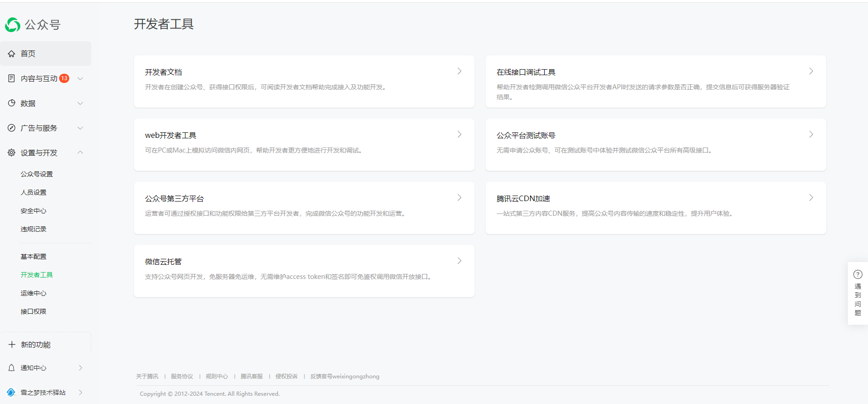Click the home icon beside 首页
Image resolution: width=868 pixels, height=404 pixels.
pyautogui.click(x=11, y=54)
